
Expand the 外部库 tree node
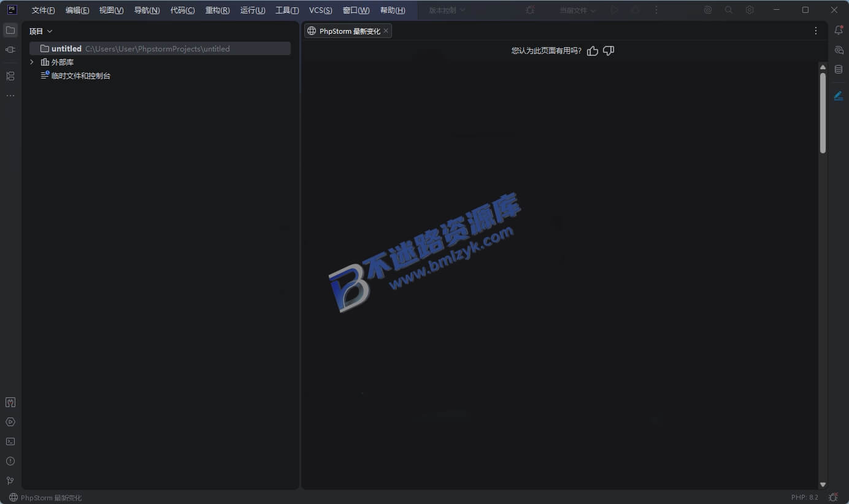(32, 62)
